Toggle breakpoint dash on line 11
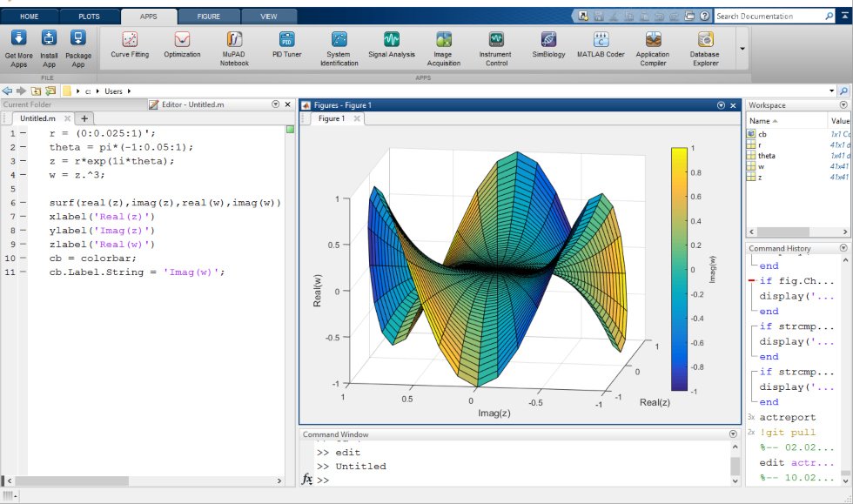 23,272
